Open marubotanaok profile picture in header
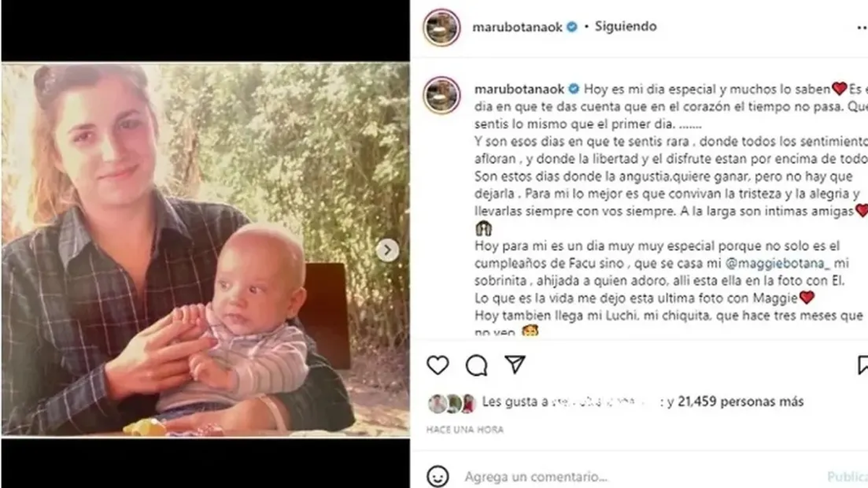Screen dimensions: 868x488 [x=441, y=27]
